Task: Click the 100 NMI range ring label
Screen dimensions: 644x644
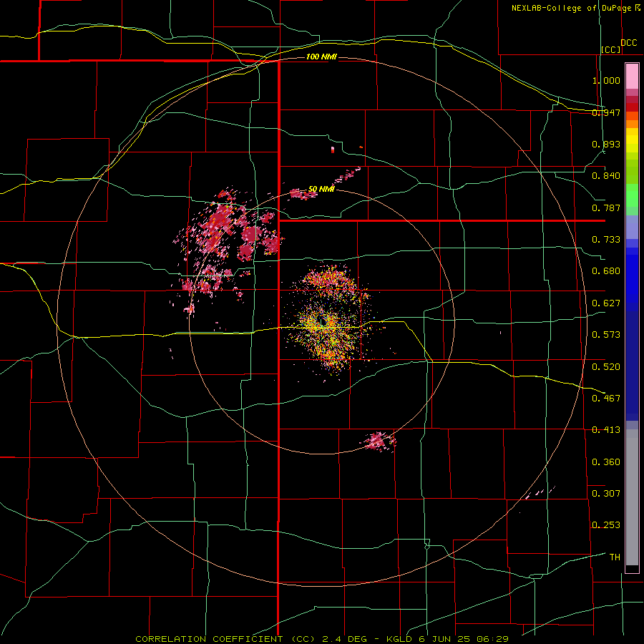Action: point(321,57)
